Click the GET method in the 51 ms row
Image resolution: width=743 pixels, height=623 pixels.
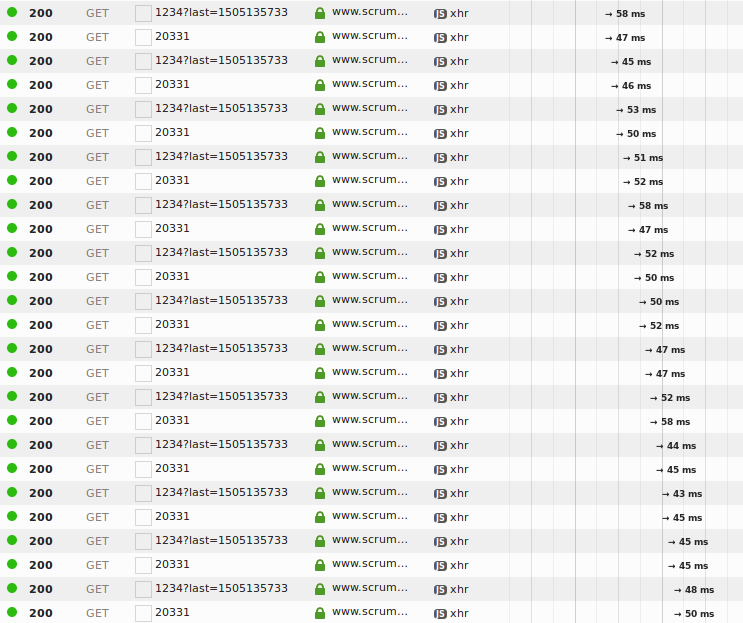97,157
